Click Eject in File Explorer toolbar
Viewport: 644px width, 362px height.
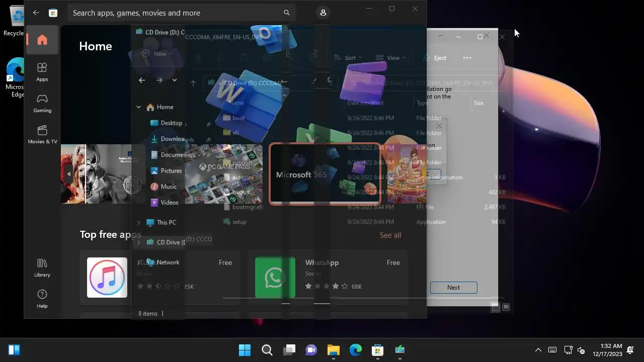click(435, 58)
